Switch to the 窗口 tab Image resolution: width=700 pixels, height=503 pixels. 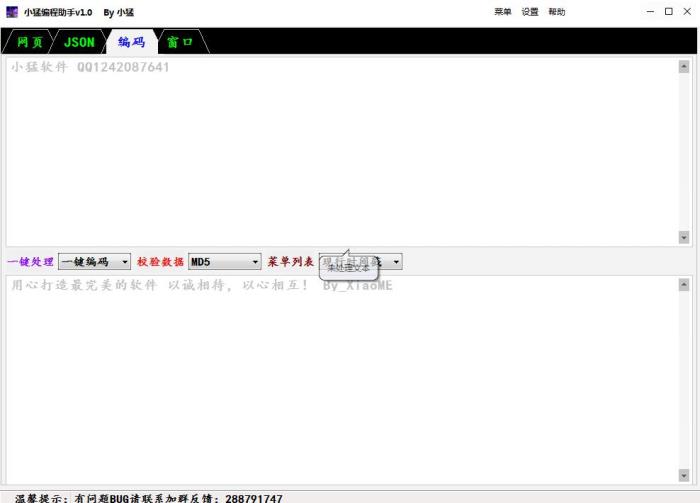179,42
